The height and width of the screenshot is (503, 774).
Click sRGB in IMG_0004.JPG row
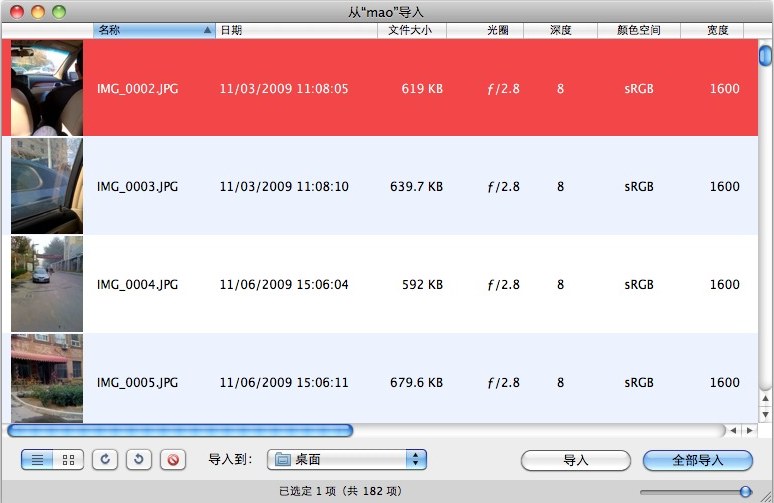639,285
